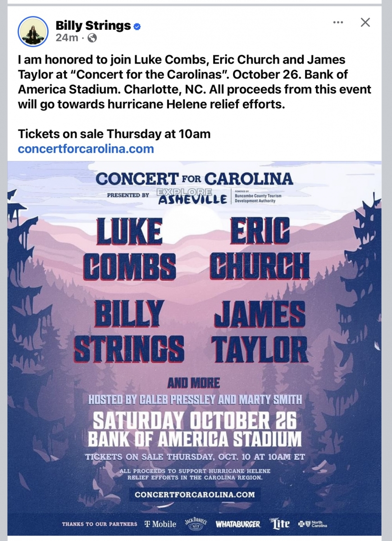Screen dimensions: 392x541
Task: Click the Explore Asheville logo on poster
Action: click(191, 196)
